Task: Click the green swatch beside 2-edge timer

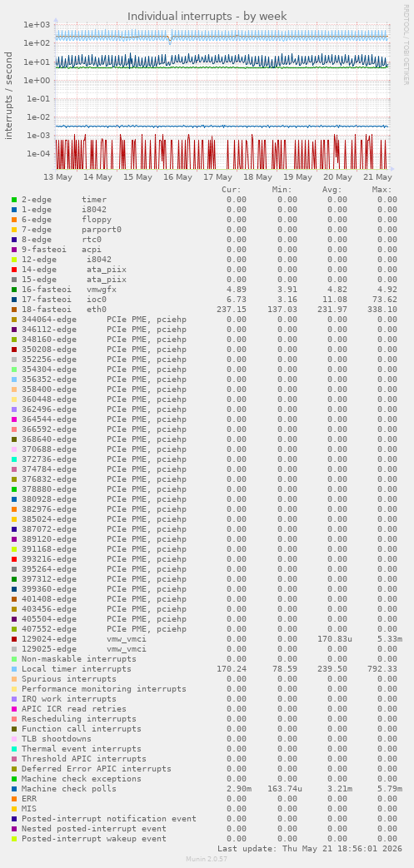Action: coord(14,199)
